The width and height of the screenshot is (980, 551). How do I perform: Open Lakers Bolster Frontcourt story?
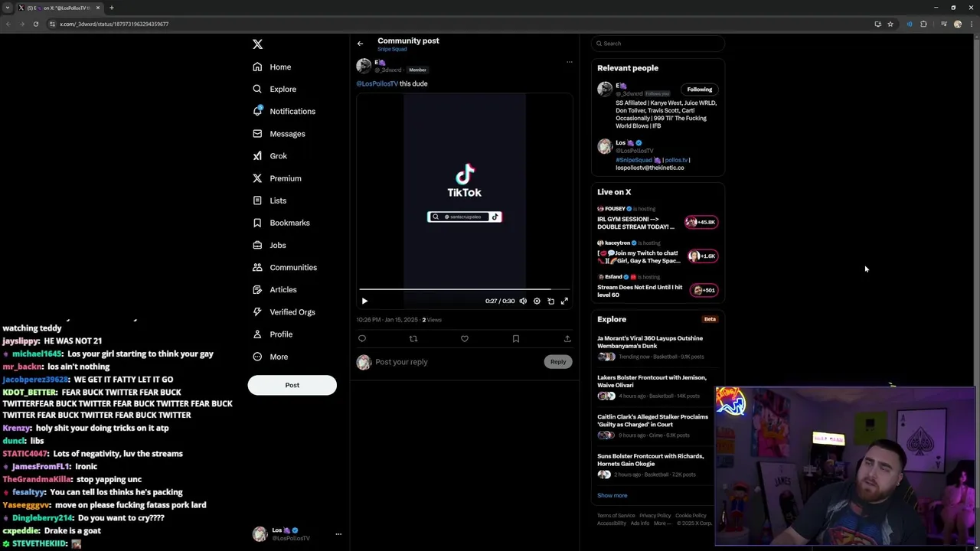[657, 386]
